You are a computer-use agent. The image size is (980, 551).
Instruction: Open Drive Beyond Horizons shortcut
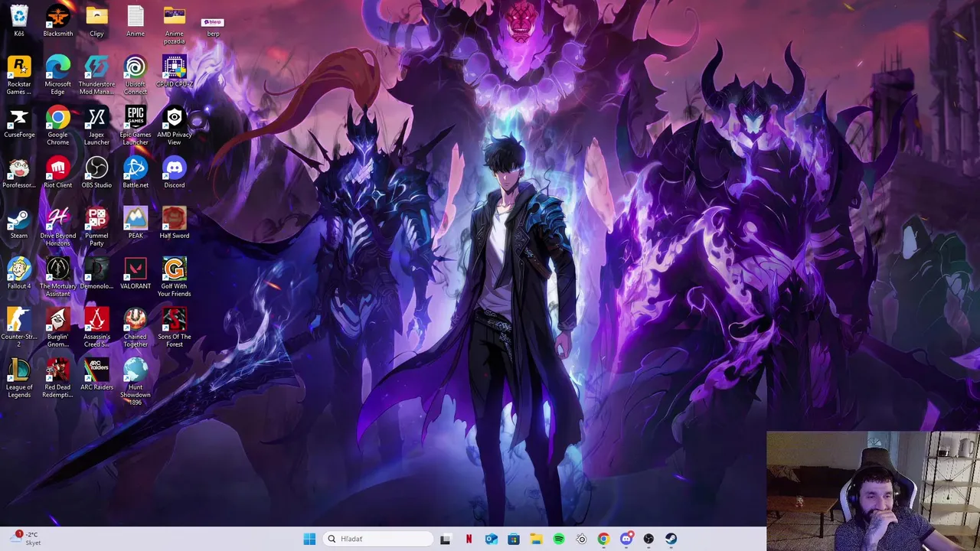point(57,227)
